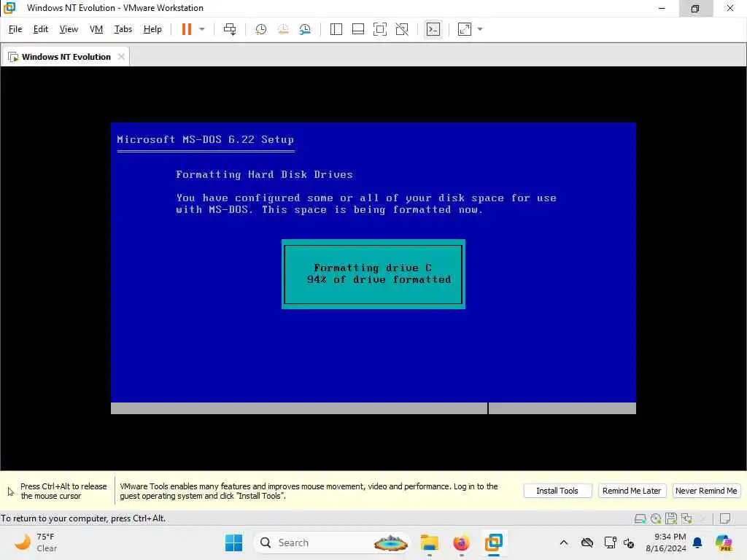
Task: Click the network connection tray icon
Action: (610, 542)
